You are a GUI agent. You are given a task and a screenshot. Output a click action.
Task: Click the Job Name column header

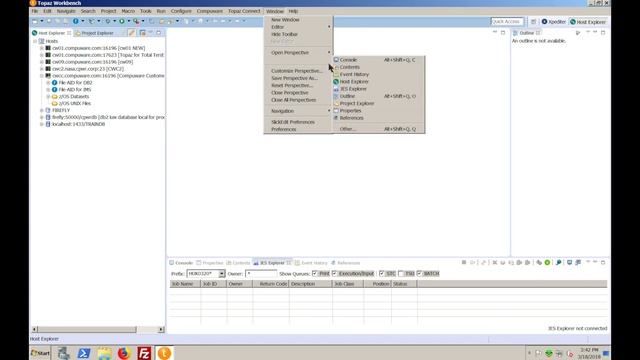185,284
